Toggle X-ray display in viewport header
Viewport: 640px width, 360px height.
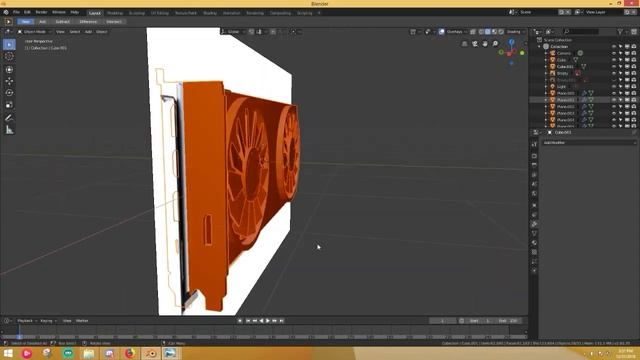pyautogui.click(x=473, y=32)
